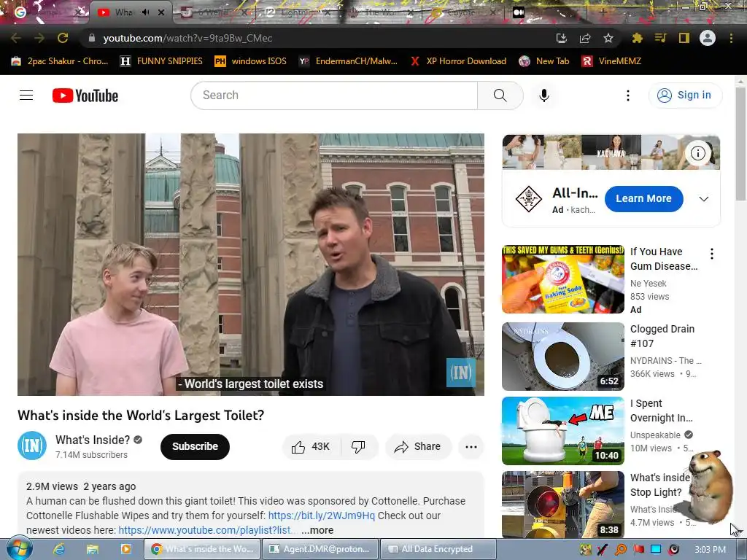Open the YouTube hamburger guide menu
The width and height of the screenshot is (747, 560).
coord(26,96)
